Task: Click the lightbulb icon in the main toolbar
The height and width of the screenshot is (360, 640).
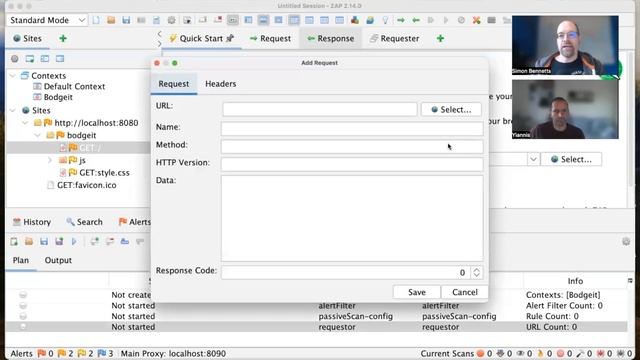Action: click(x=385, y=20)
